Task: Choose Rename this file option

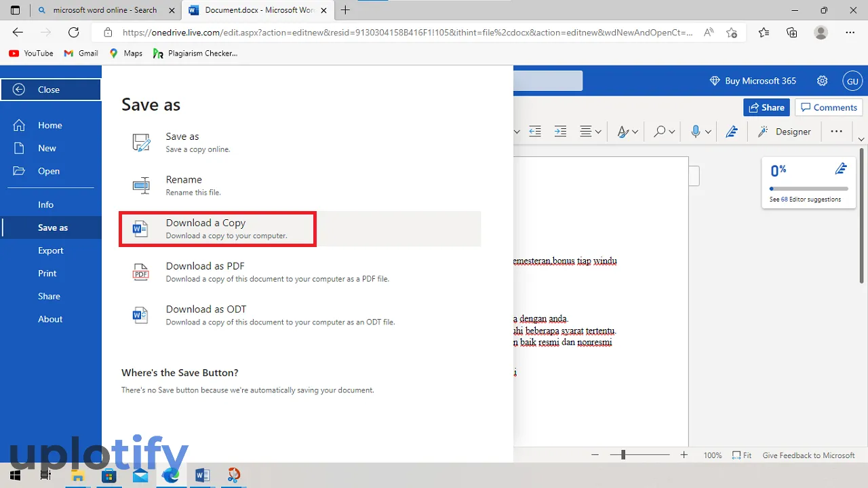Action: (300, 185)
